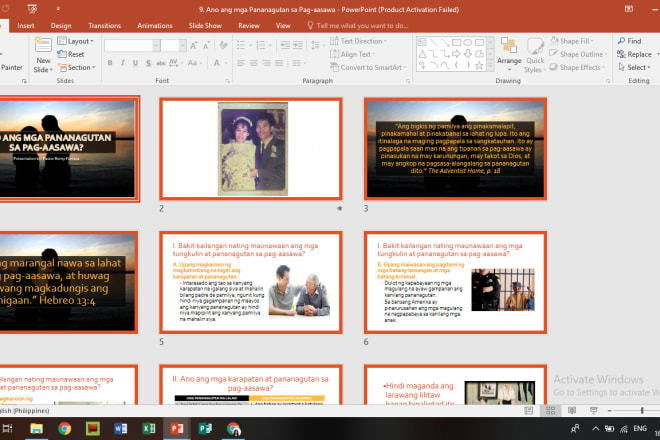Switch to Reading View in status bar
Screen dimensions: 660x440
[x=572, y=411]
